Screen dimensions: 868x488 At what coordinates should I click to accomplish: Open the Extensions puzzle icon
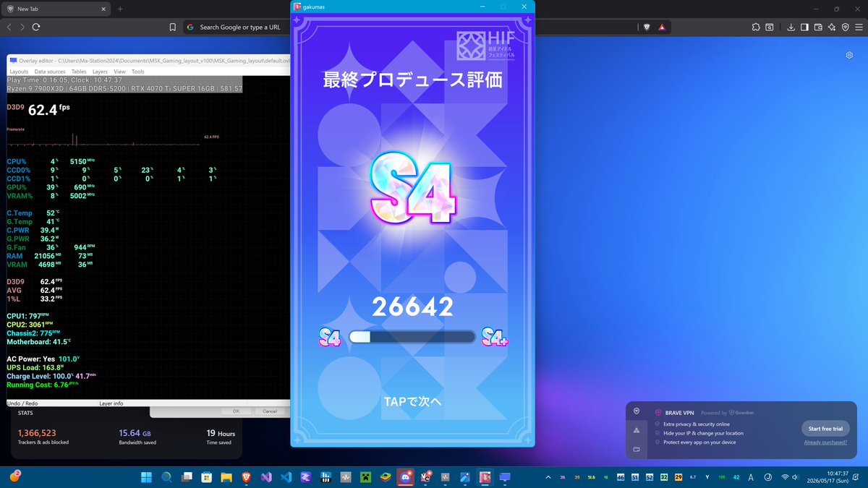point(756,27)
